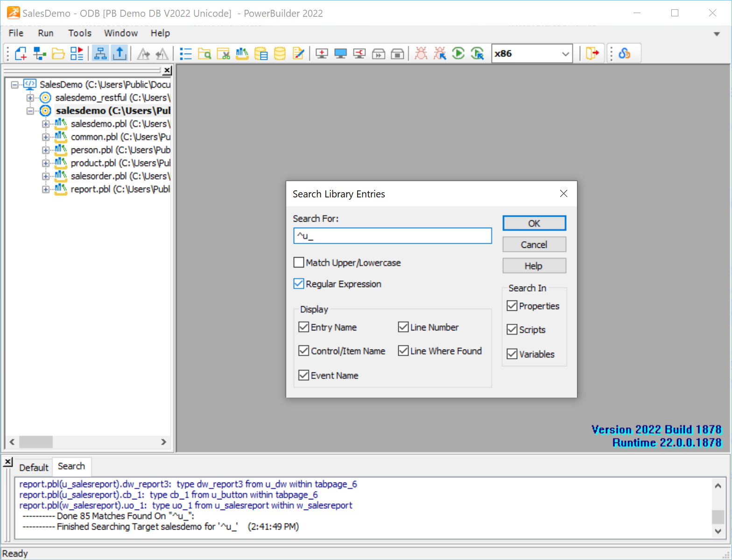Toggle the Event Name checkbox
Viewport: 732px width, 560px height.
tap(303, 375)
